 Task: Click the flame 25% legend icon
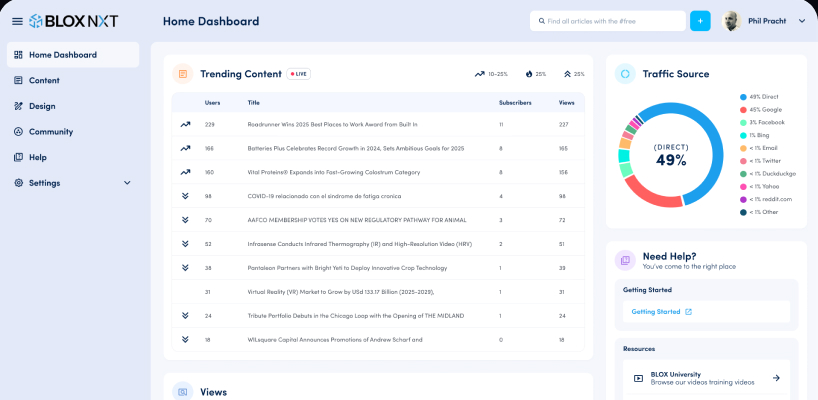point(529,74)
